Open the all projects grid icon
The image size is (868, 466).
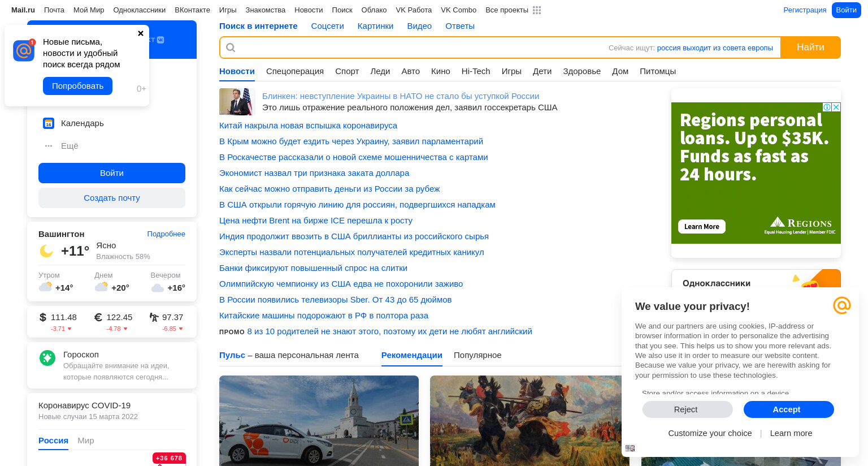click(x=537, y=10)
